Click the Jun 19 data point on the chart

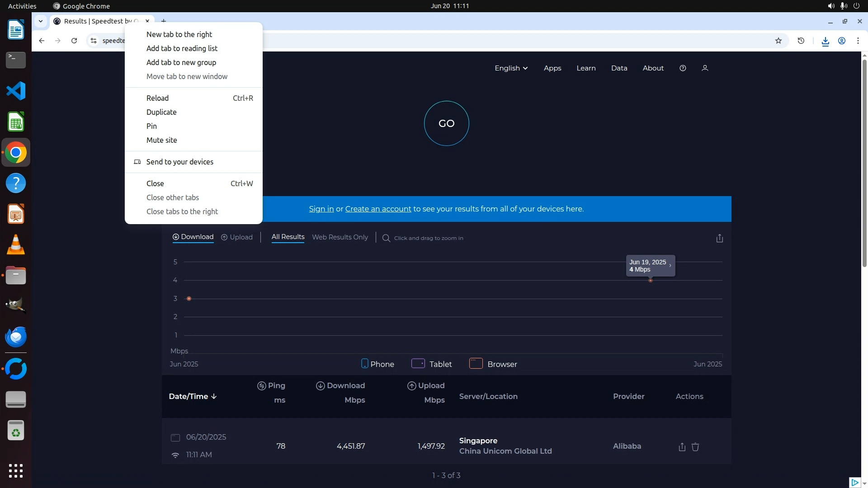[650, 281]
